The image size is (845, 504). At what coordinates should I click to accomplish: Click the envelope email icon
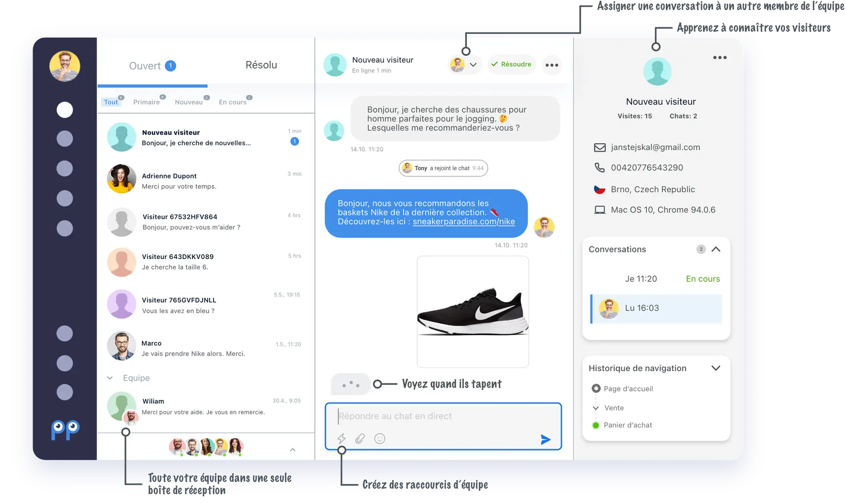click(x=600, y=147)
